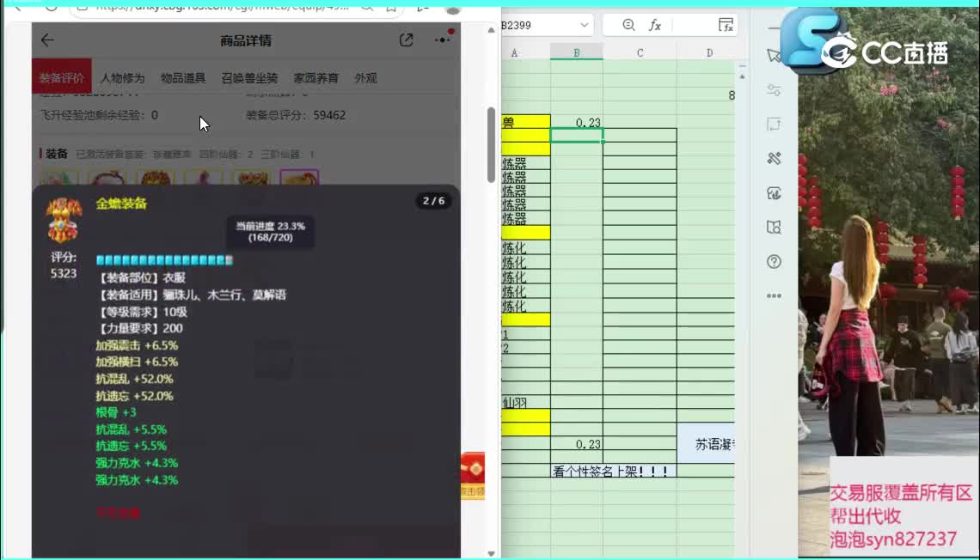Open the 召唤兽坐骑 tab
This screenshot has height=560, width=980.
[x=249, y=78]
